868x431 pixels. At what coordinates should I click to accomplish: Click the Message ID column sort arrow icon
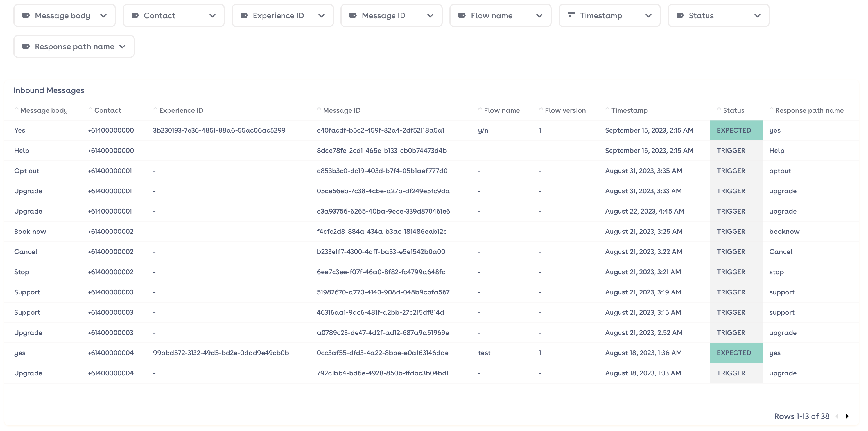pyautogui.click(x=319, y=109)
